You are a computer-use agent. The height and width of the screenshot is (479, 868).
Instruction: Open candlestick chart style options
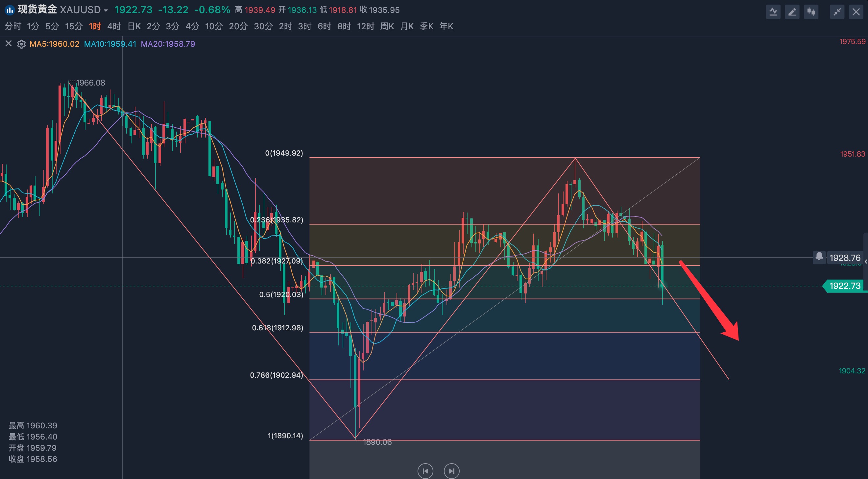(x=811, y=12)
